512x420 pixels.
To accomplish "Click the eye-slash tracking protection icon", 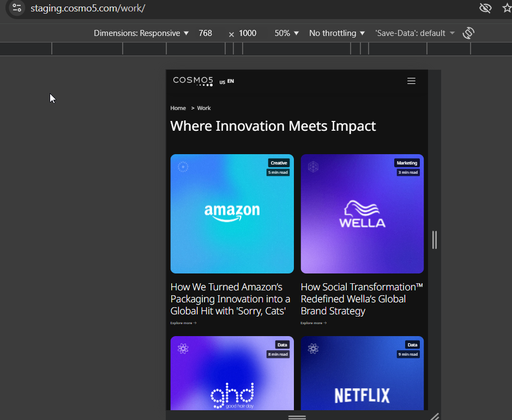I will click(x=485, y=8).
